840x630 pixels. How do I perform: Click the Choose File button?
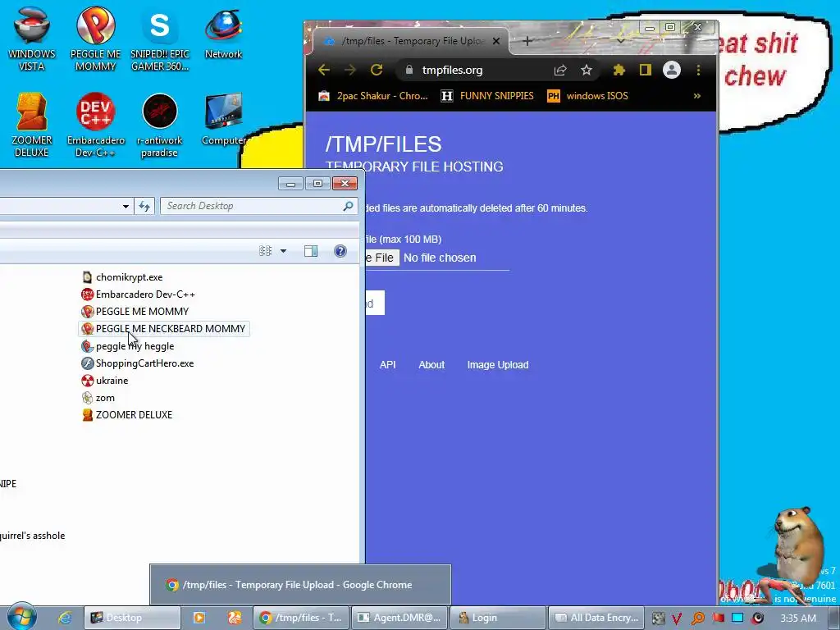[x=382, y=258]
